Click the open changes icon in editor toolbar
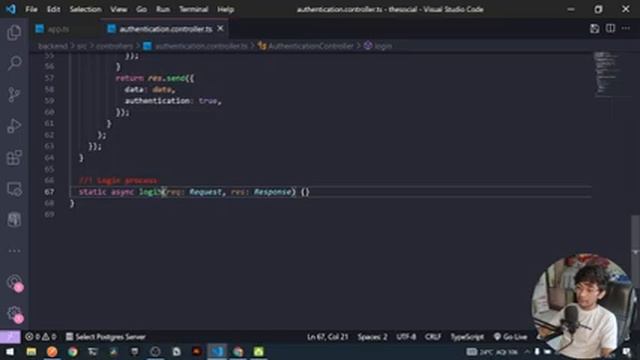 [594, 28]
